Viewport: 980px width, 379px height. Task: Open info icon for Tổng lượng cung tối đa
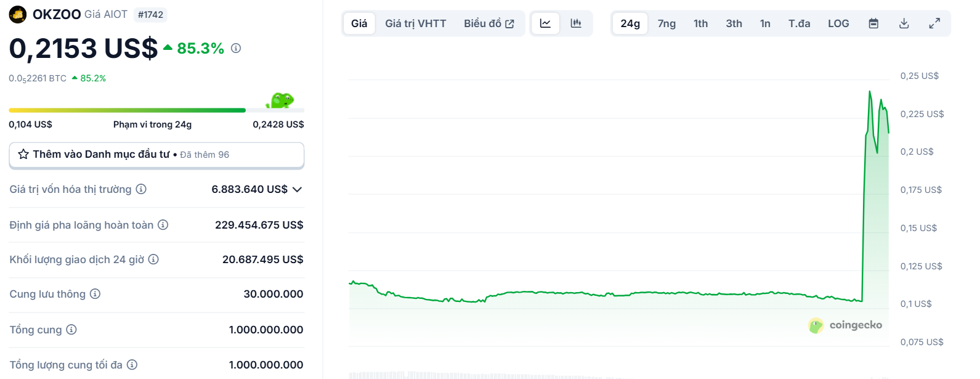(x=132, y=365)
